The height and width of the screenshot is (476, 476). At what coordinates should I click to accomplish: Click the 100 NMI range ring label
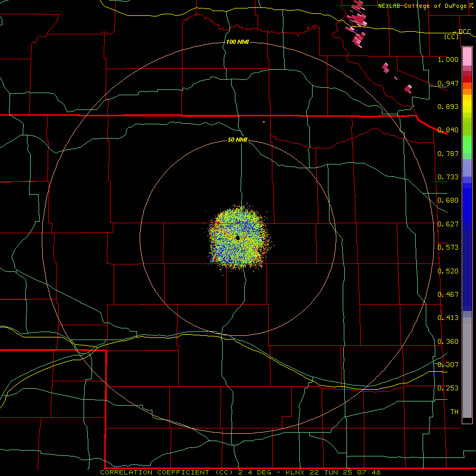pos(237,42)
